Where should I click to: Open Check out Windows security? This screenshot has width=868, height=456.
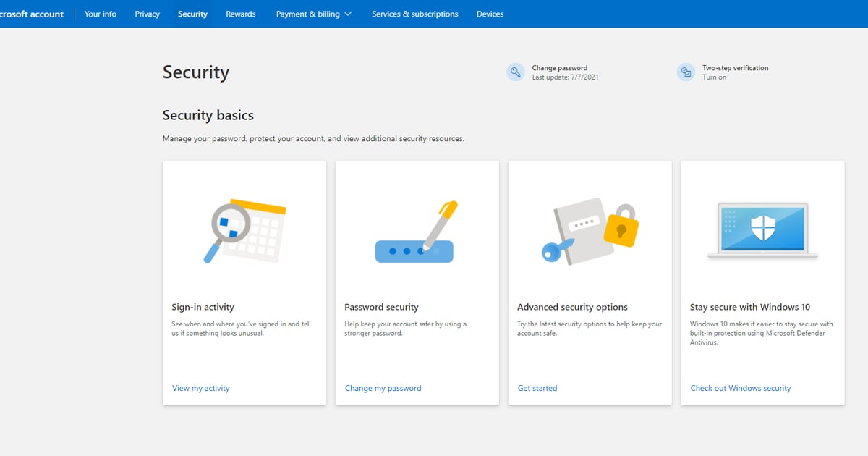pos(740,388)
